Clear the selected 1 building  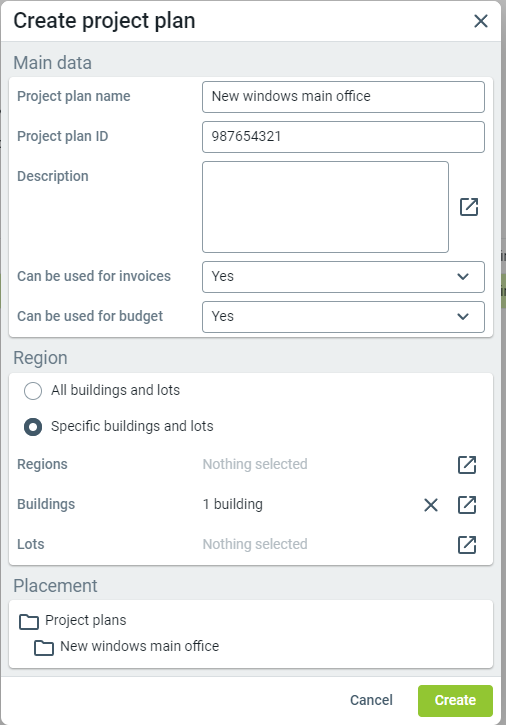431,505
